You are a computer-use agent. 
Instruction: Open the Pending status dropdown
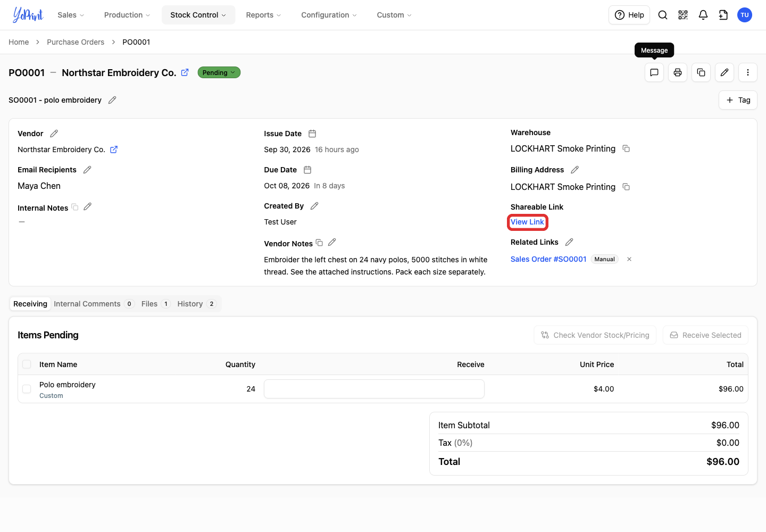point(219,72)
